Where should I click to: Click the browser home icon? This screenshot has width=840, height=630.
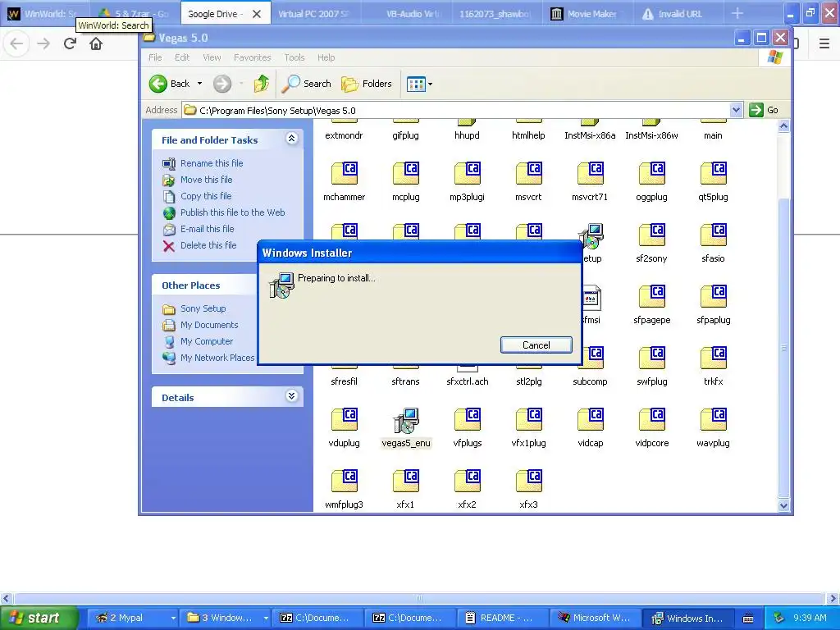[x=96, y=43]
